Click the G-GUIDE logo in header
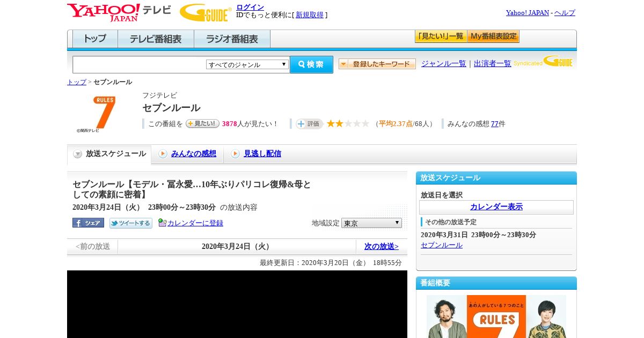644x338 pixels. pos(206,12)
